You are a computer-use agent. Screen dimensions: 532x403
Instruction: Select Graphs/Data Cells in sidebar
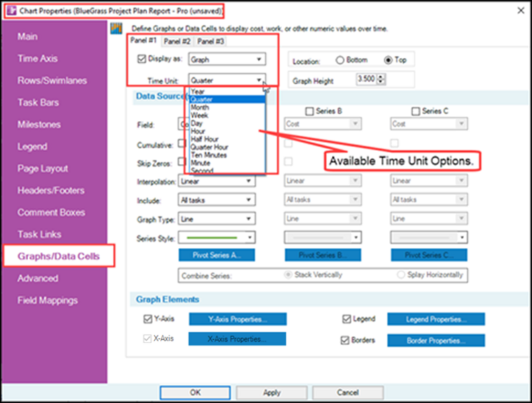(58, 256)
